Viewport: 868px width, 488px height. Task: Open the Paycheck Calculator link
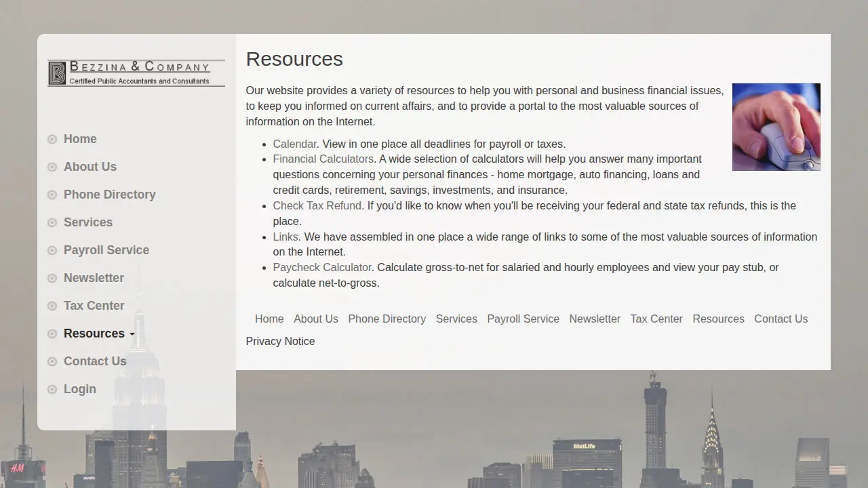click(x=322, y=267)
